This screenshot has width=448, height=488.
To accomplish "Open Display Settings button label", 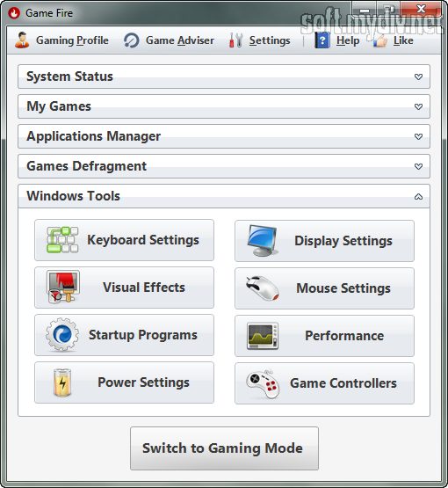I will tap(343, 241).
